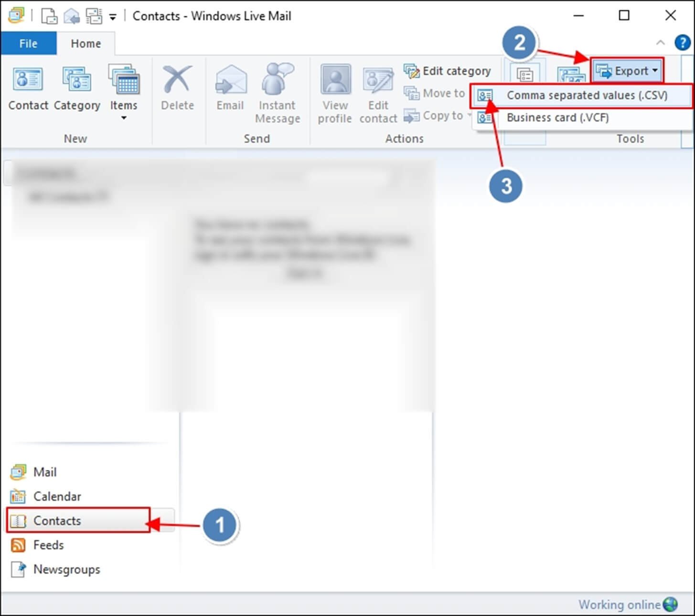
Task: Click Newsgroups in the navigation pane
Action: tap(66, 569)
